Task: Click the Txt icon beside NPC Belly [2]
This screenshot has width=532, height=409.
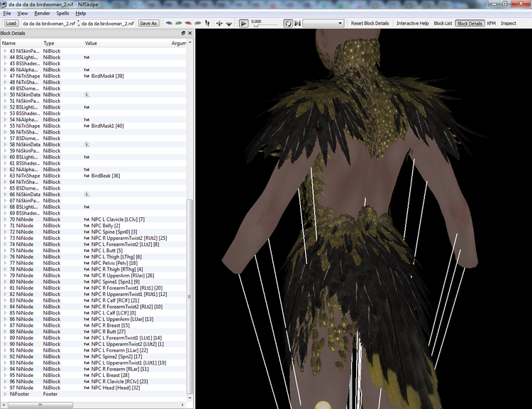Action: point(87,226)
